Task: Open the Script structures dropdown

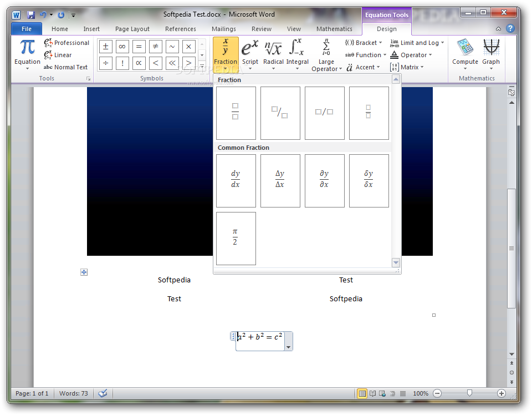Action: pyautogui.click(x=250, y=54)
